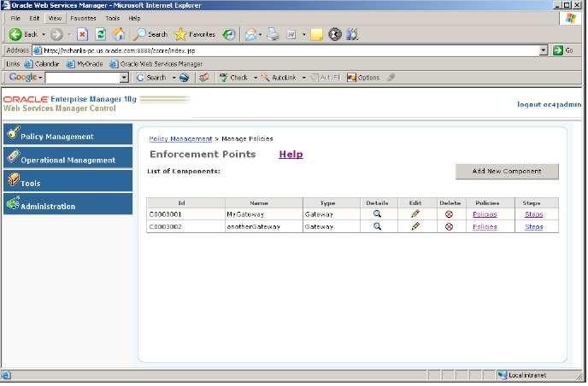
Task: Click the Print toolbar icon
Action: pyautogui.click(x=273, y=34)
